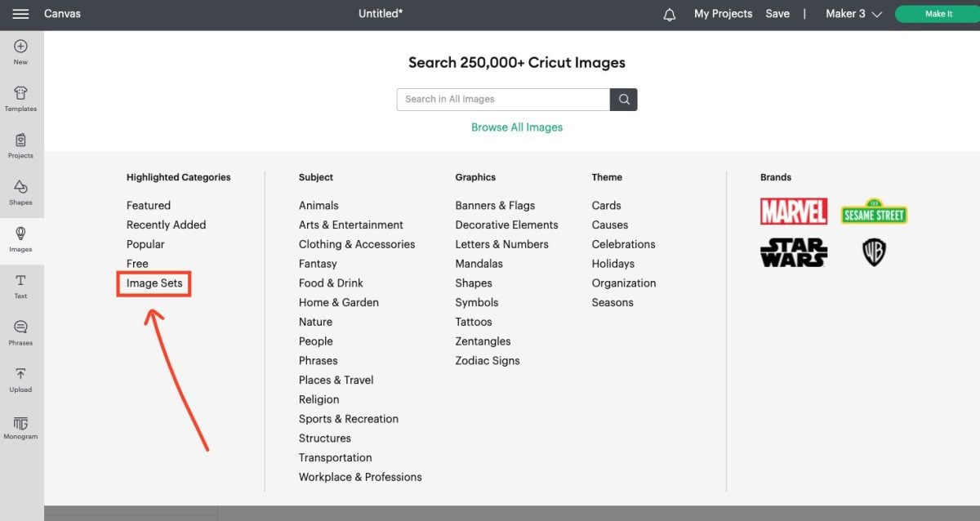
Task: Select the Religion subject
Action: [318, 399]
